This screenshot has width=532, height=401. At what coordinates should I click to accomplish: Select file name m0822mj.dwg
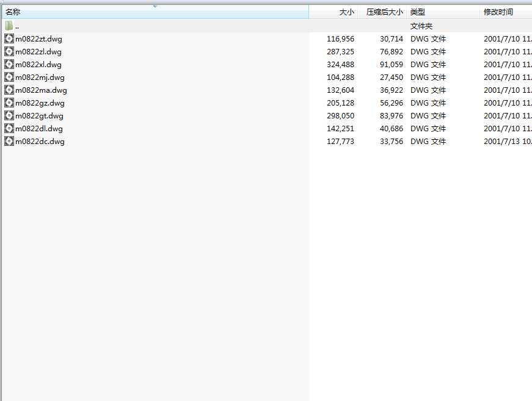tap(40, 78)
